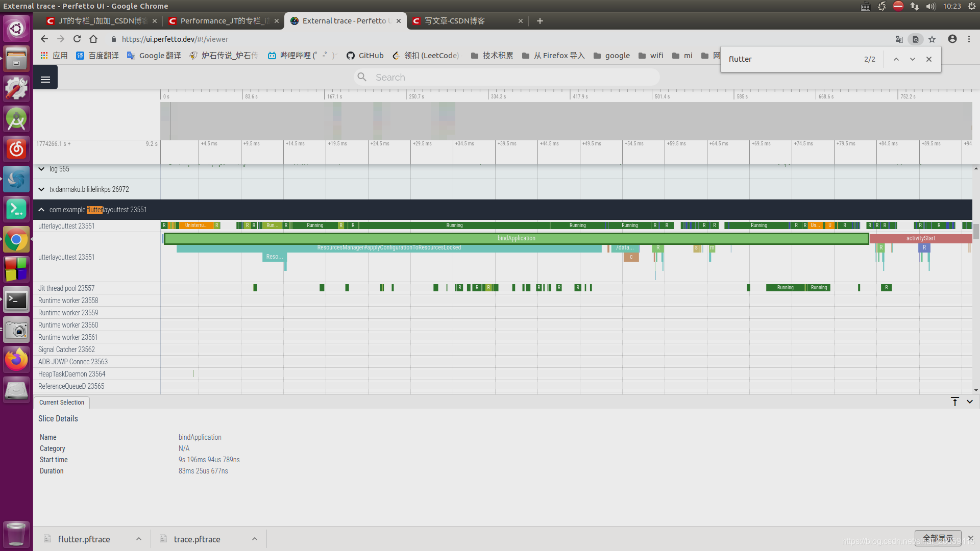Move details panel to top icon
980x551 pixels.
[x=954, y=402]
